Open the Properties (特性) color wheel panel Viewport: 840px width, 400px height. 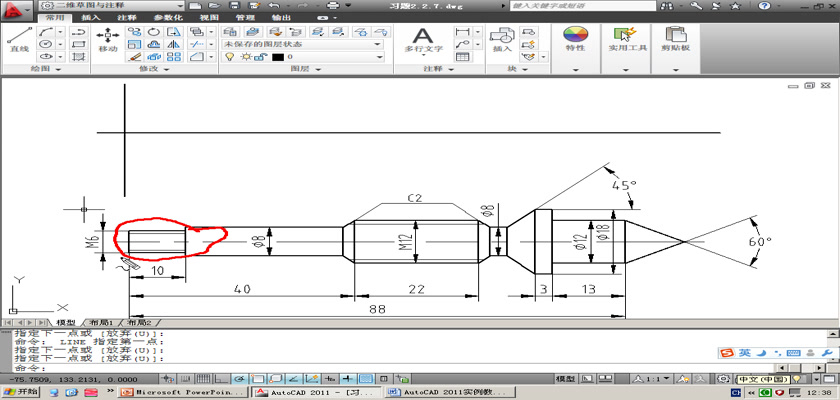tap(575, 40)
